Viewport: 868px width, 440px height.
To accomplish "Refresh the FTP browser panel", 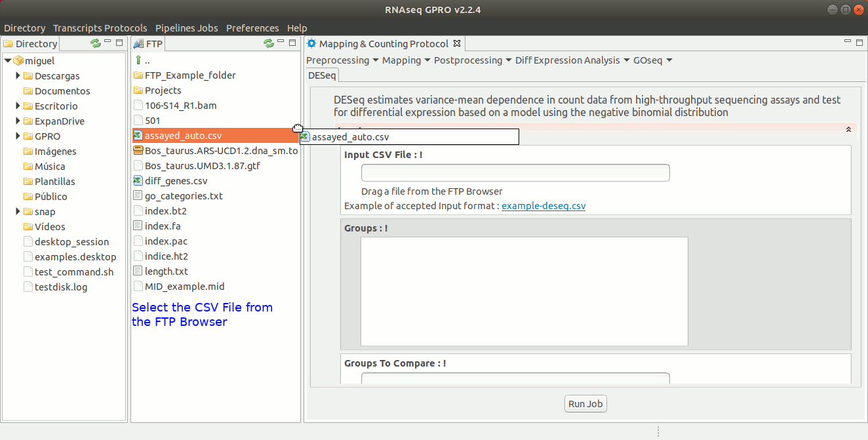I will coord(269,43).
